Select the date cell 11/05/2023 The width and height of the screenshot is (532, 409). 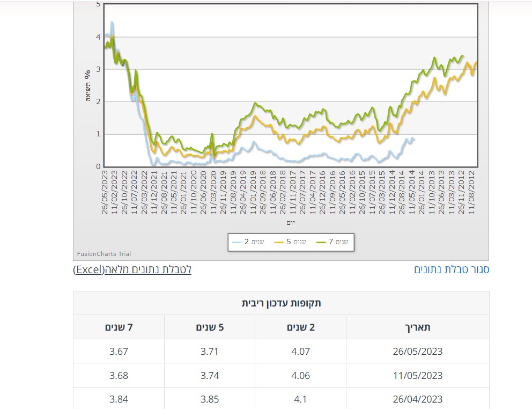click(x=418, y=375)
